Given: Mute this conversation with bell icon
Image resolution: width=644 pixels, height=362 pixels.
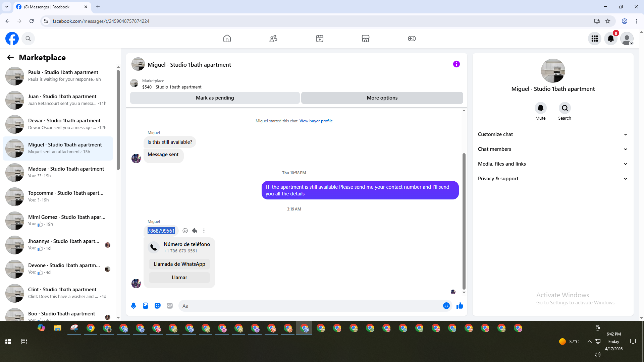Looking at the screenshot, I should coord(540,108).
